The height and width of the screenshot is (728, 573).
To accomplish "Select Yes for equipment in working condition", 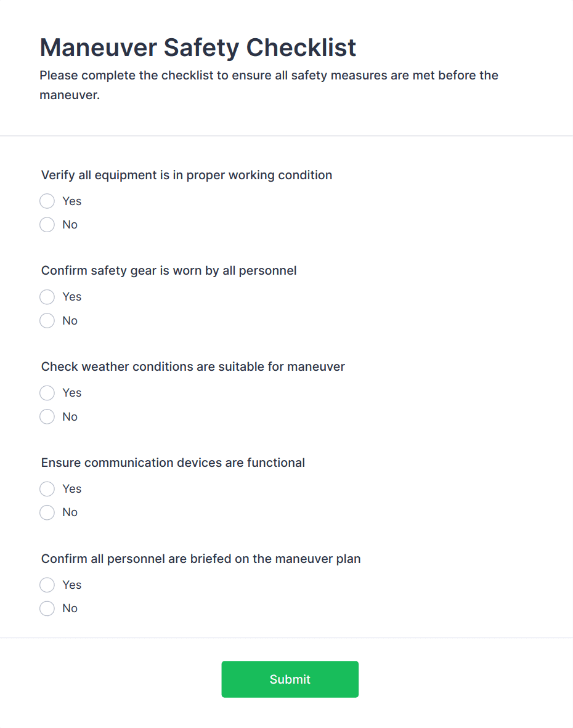I will tap(47, 201).
